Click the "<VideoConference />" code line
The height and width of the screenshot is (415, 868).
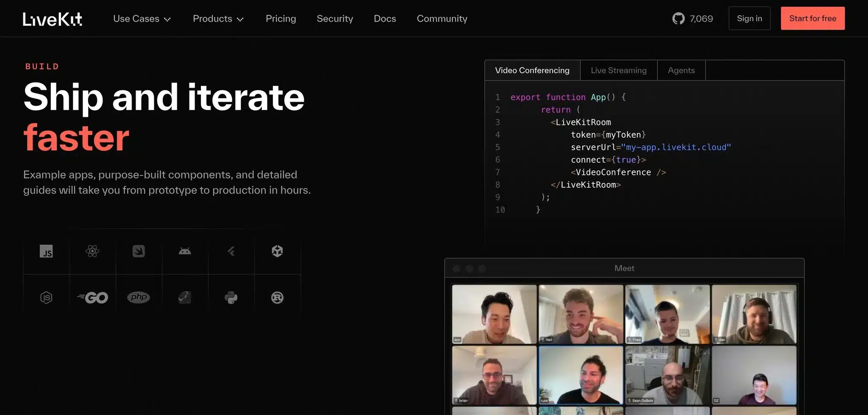(618, 172)
